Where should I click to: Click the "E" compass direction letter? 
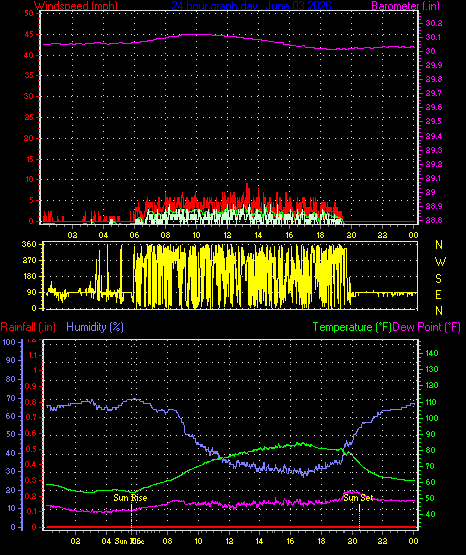point(438,294)
